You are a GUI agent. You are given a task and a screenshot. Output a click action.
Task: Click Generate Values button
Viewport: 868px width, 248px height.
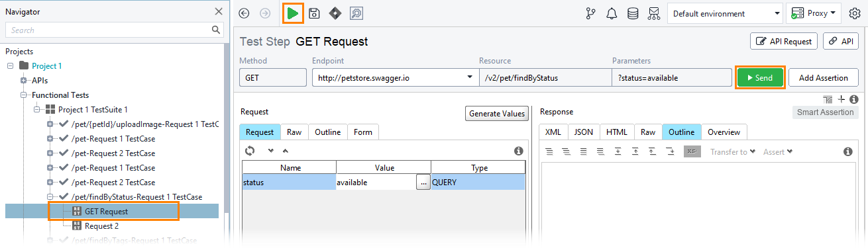[x=497, y=114]
